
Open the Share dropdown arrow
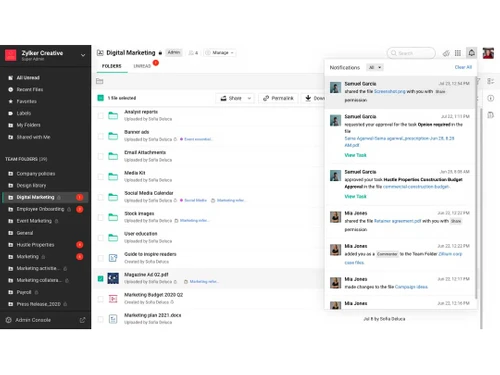pyautogui.click(x=249, y=98)
